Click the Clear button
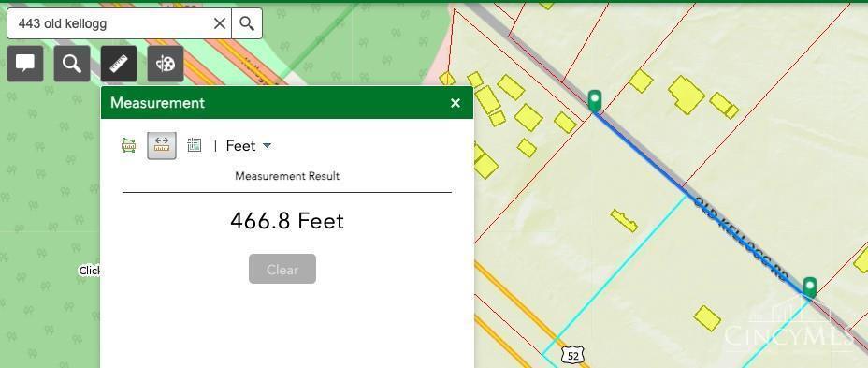 coord(282,269)
